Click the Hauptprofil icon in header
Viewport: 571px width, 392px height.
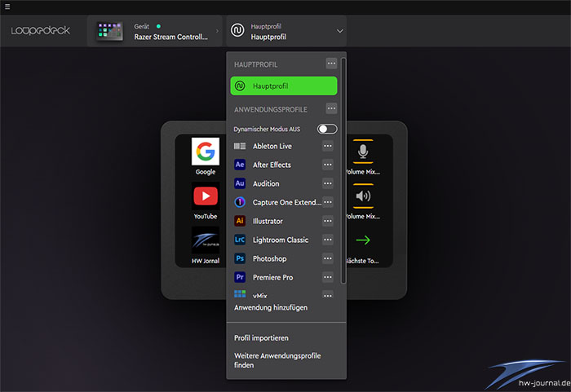tap(237, 30)
